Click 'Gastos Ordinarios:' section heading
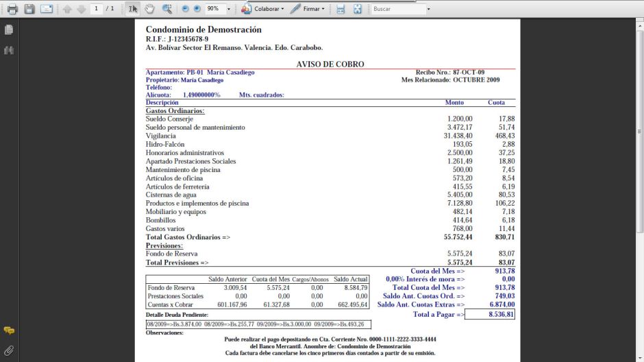Viewport: 644px width, 362px height. 175,110
